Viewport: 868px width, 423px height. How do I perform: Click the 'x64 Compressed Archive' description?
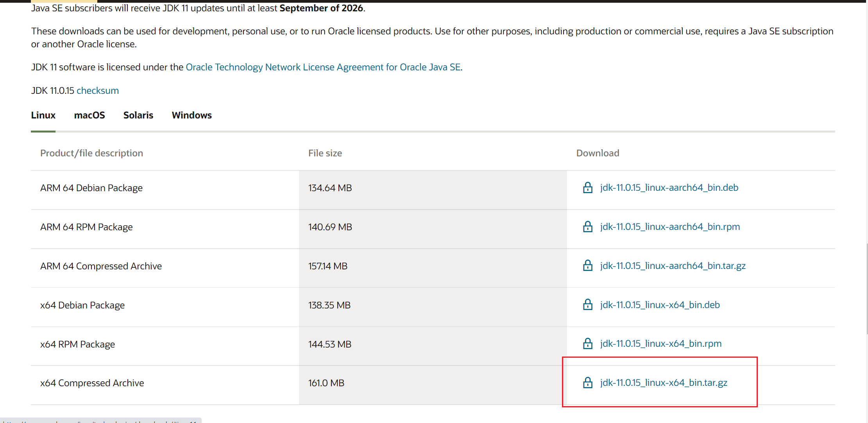[92, 383]
